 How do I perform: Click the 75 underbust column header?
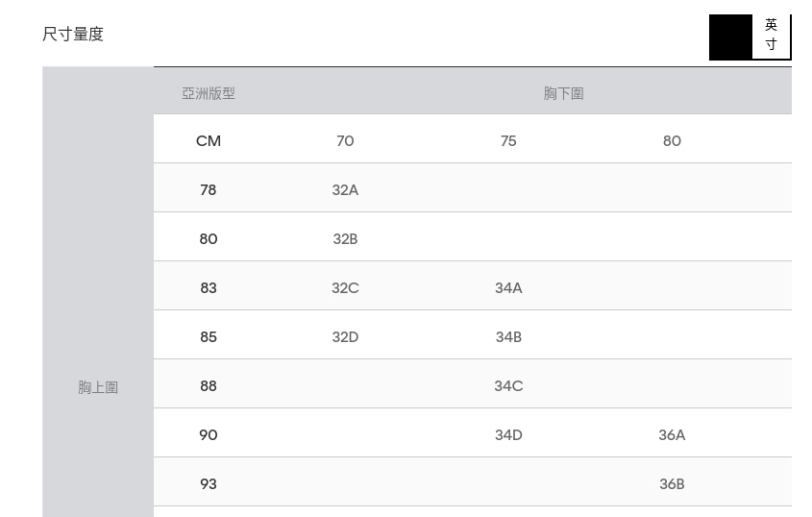[x=508, y=141]
